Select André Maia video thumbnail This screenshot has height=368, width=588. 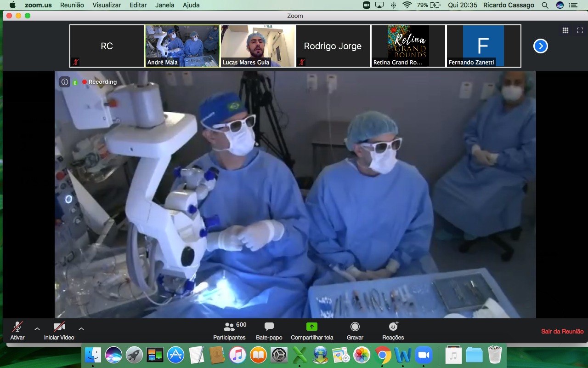coord(182,46)
